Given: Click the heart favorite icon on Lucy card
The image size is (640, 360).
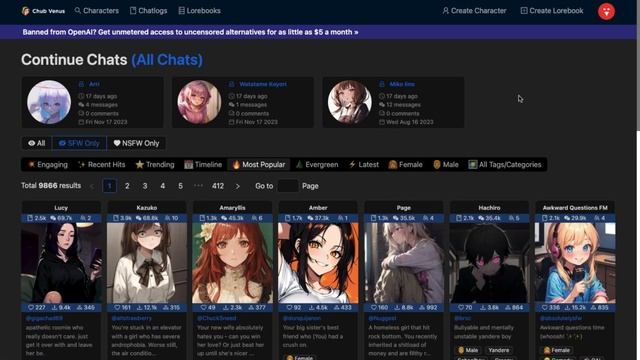Looking at the screenshot, I should (x=31, y=307).
